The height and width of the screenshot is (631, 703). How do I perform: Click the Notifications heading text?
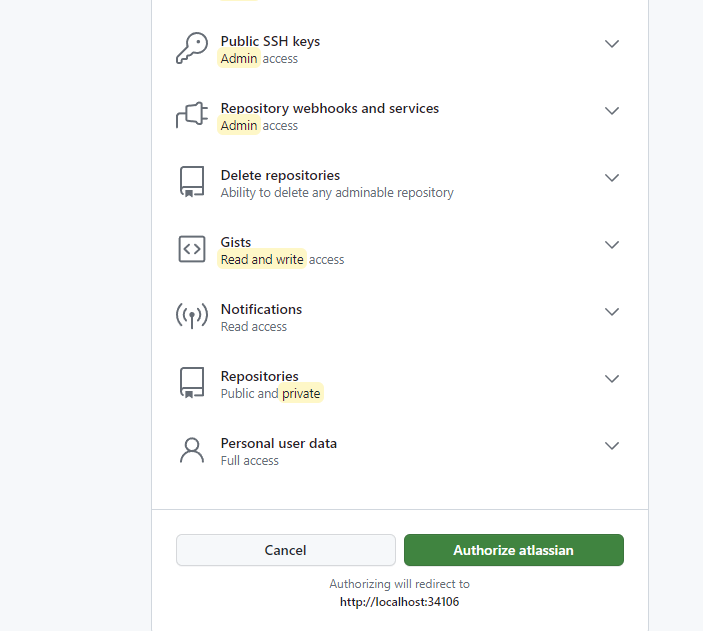coord(261,309)
